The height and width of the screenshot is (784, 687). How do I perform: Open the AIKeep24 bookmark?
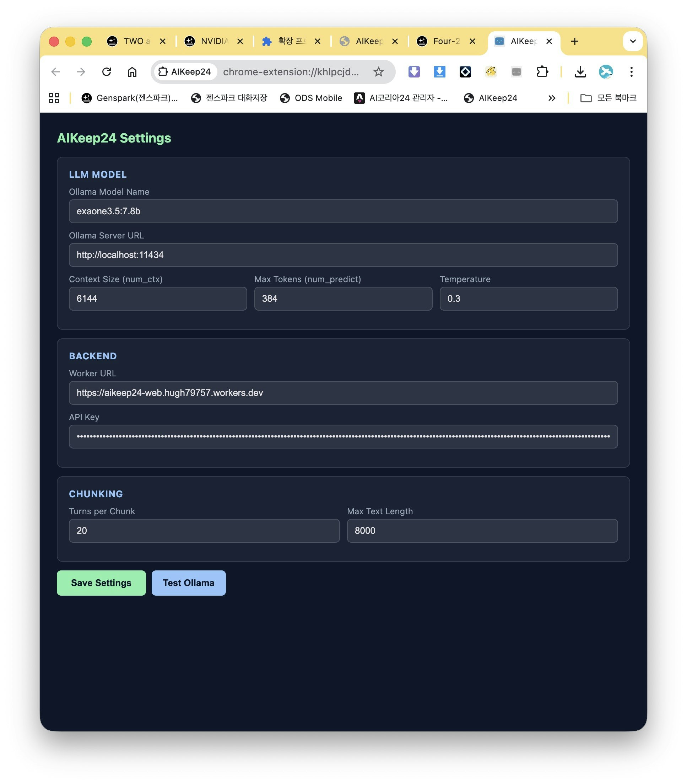(490, 98)
